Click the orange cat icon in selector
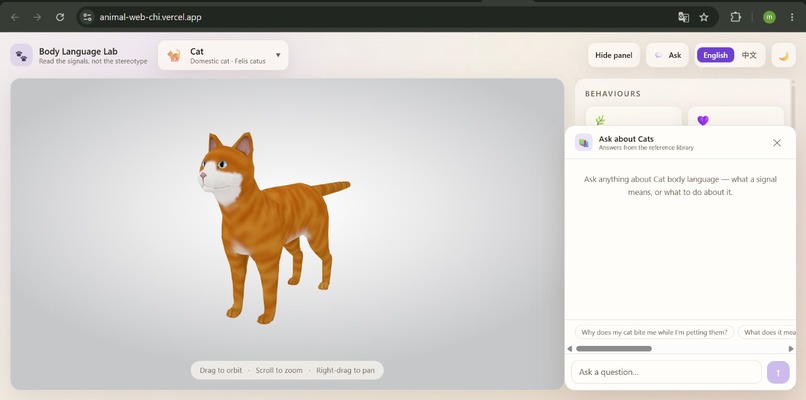 (174, 56)
